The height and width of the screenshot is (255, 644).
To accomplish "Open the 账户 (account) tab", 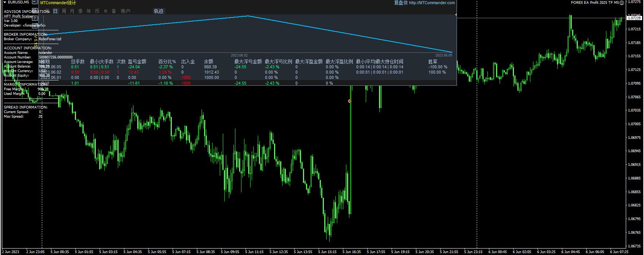I will (126, 11).
